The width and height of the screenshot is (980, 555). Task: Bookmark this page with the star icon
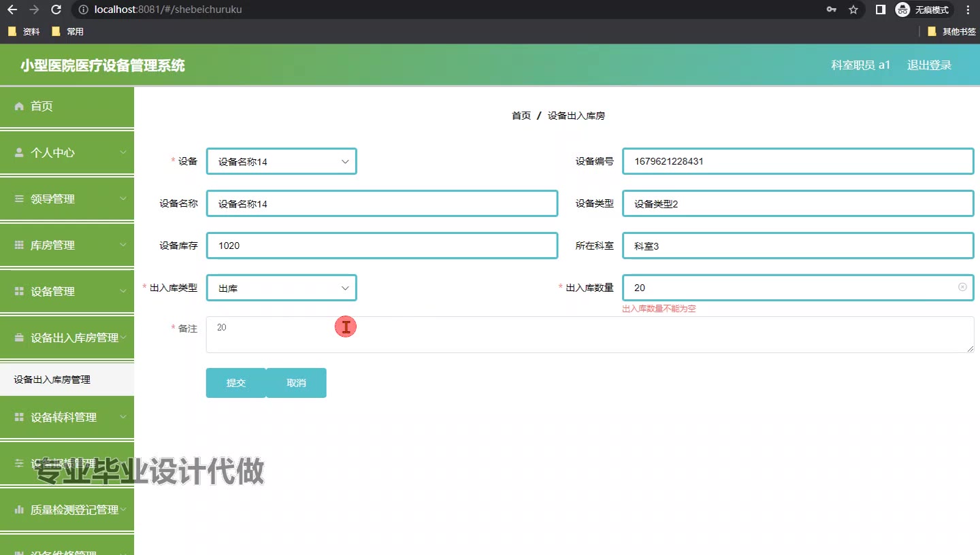[853, 10]
